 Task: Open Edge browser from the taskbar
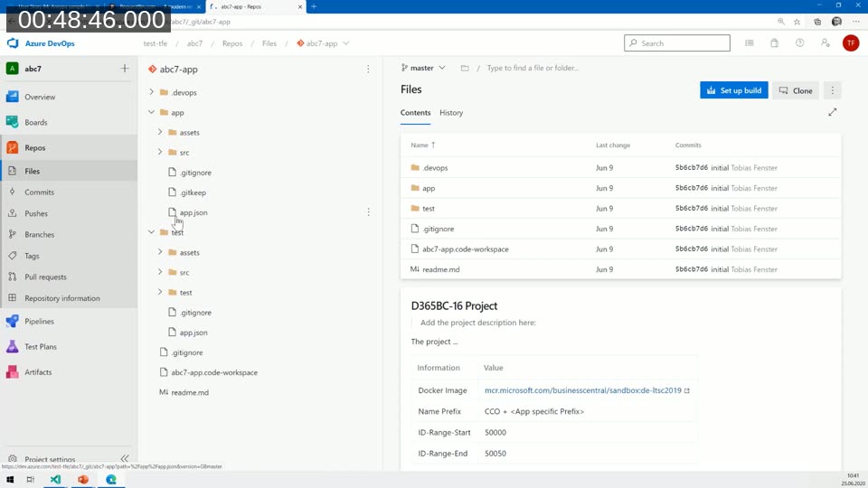tap(111, 480)
